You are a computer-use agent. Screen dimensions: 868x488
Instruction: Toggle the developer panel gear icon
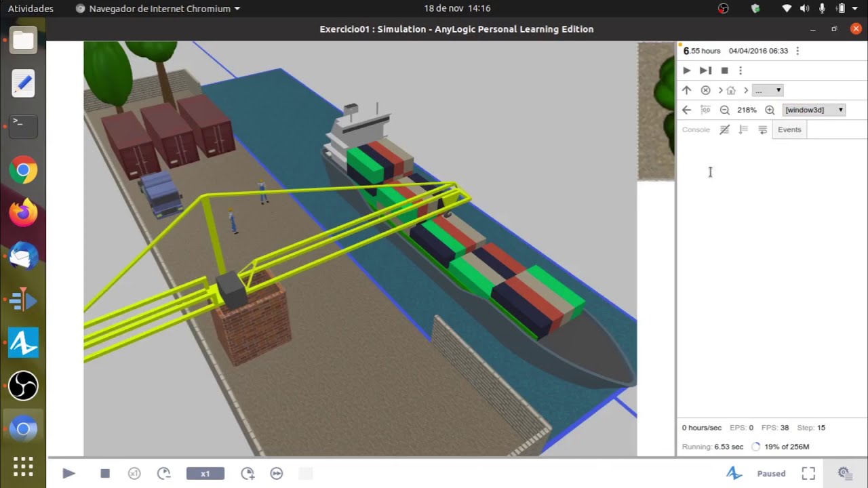(844, 473)
